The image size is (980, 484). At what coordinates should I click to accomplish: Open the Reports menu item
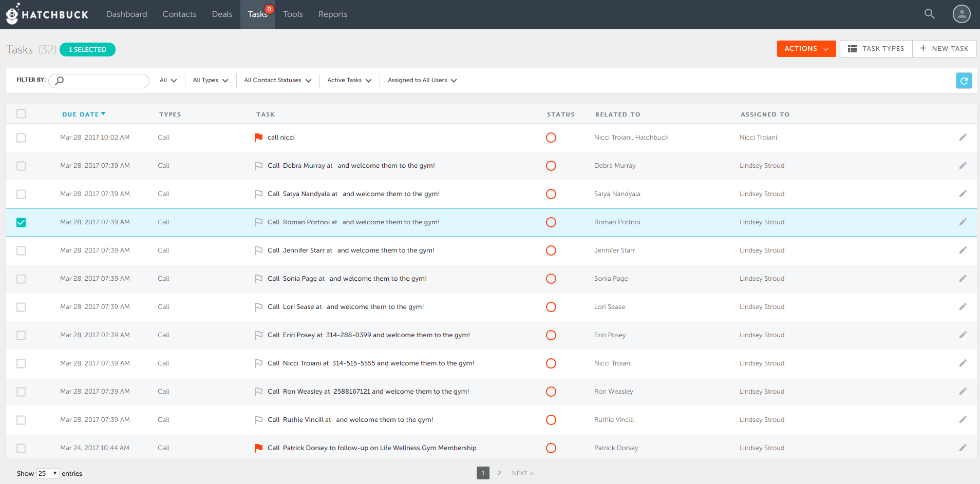point(332,14)
